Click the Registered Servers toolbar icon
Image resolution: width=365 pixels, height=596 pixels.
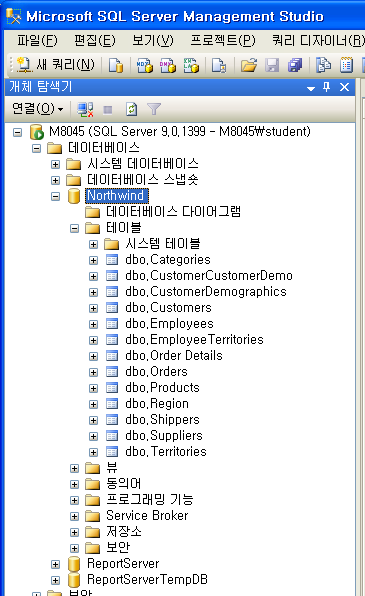click(324, 65)
